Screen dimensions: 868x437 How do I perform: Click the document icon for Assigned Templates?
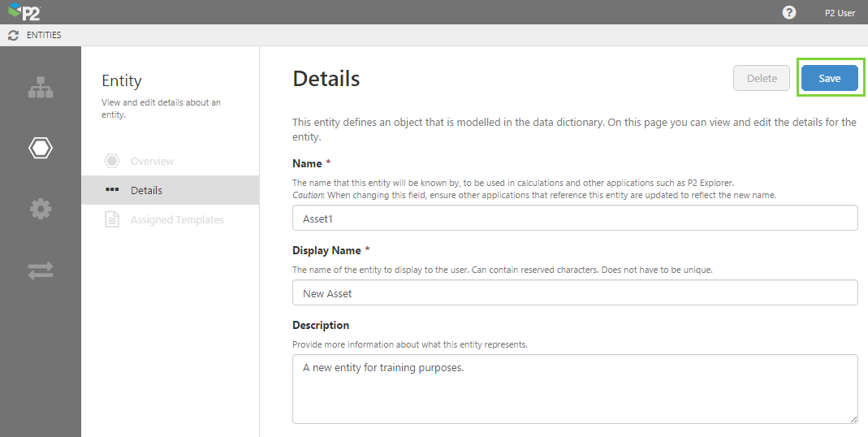point(112,219)
